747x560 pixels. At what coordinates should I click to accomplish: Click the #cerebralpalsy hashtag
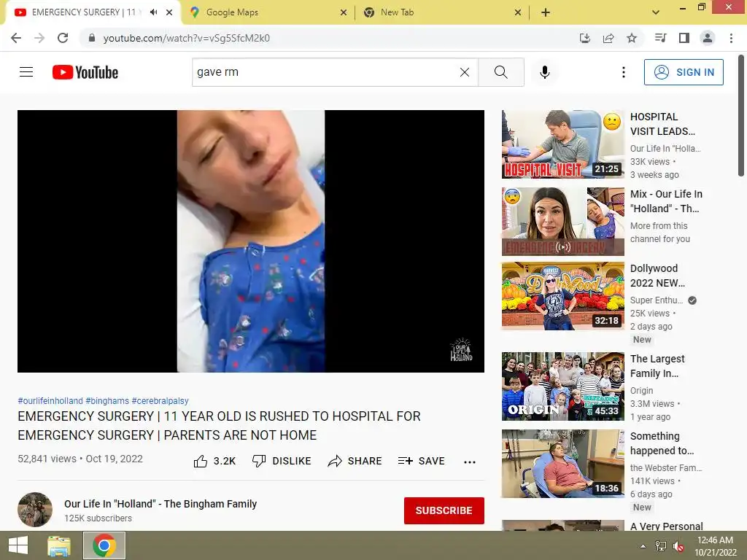[x=160, y=401]
